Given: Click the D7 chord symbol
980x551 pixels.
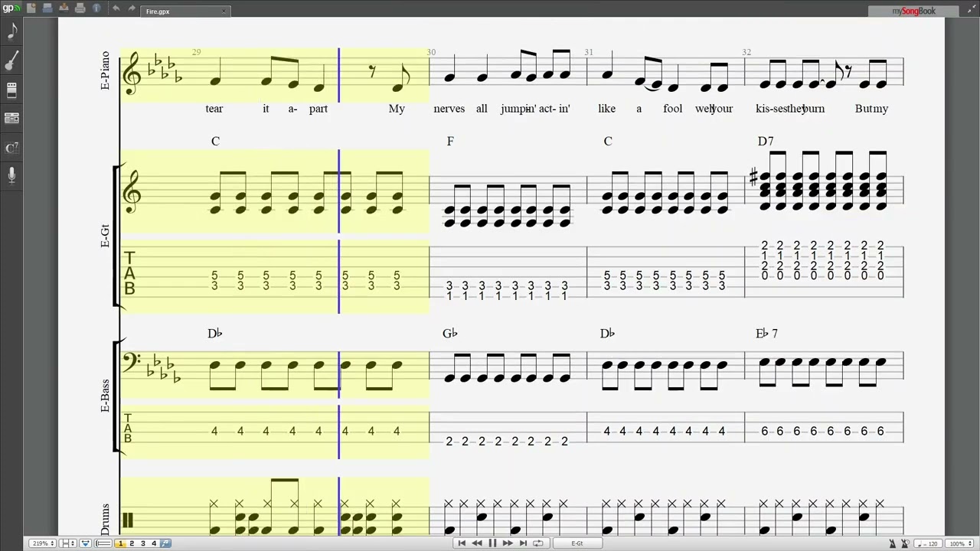Looking at the screenshot, I should pyautogui.click(x=766, y=141).
